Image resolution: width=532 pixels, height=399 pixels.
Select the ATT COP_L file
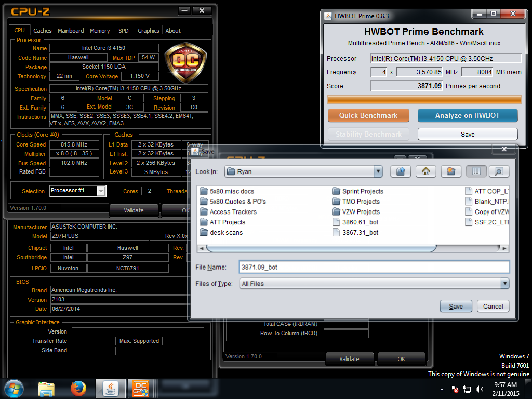click(x=486, y=191)
